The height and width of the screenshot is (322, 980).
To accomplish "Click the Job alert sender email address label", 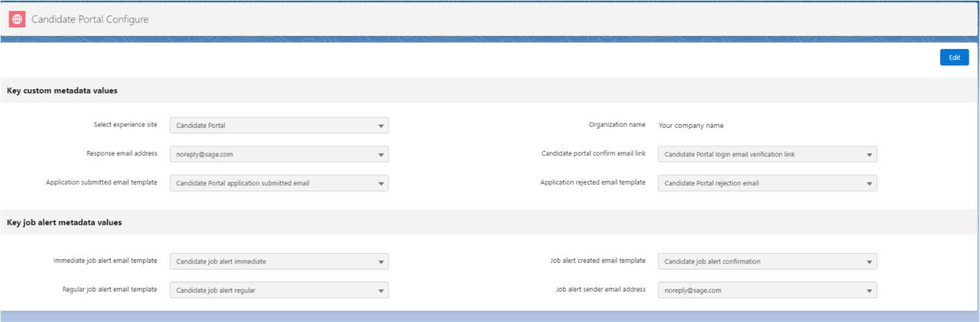I will coord(600,290).
